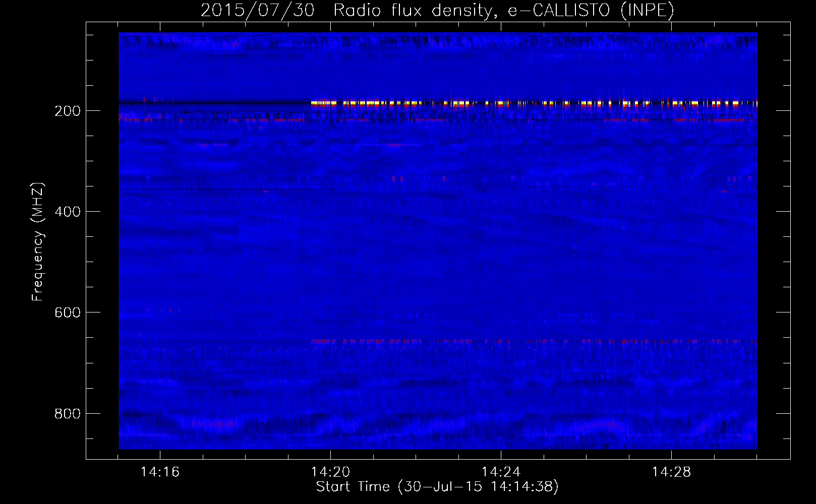
Task: Click the 'Frequency (MHZ)' axis label
Action: (38, 242)
